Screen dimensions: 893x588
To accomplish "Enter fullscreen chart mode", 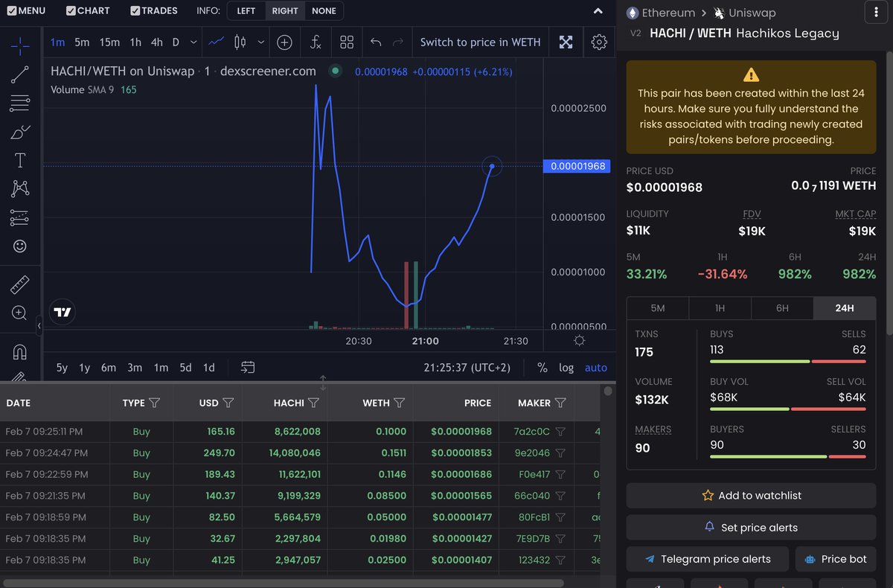I will click(566, 42).
